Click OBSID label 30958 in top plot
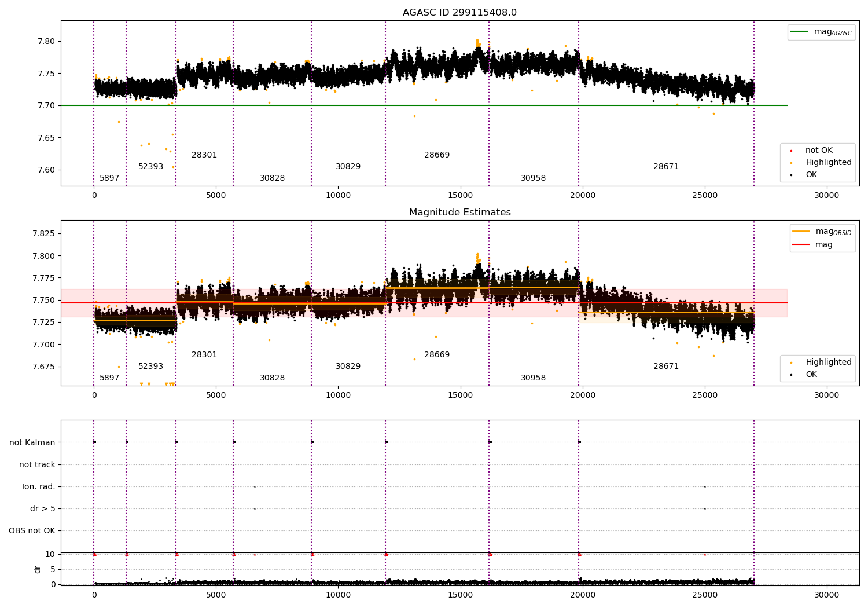 click(x=533, y=178)
